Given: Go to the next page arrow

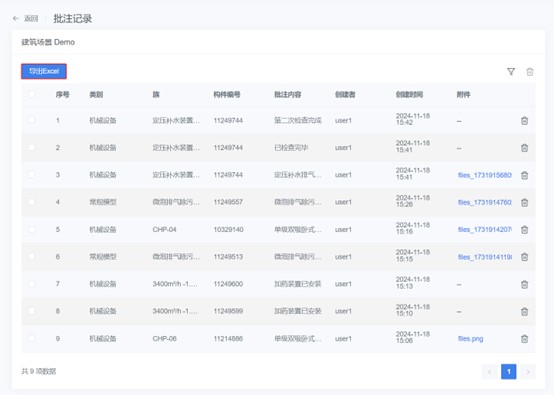Looking at the screenshot, I should [528, 372].
